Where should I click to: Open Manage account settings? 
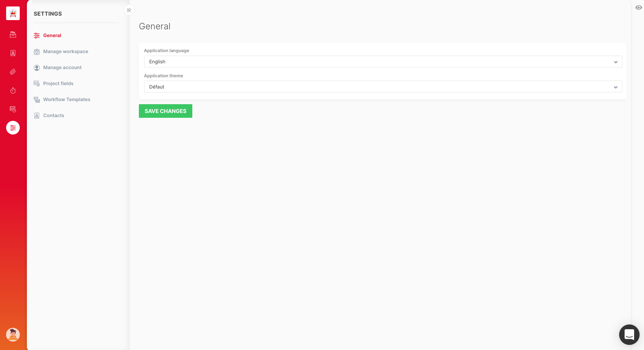point(62,67)
